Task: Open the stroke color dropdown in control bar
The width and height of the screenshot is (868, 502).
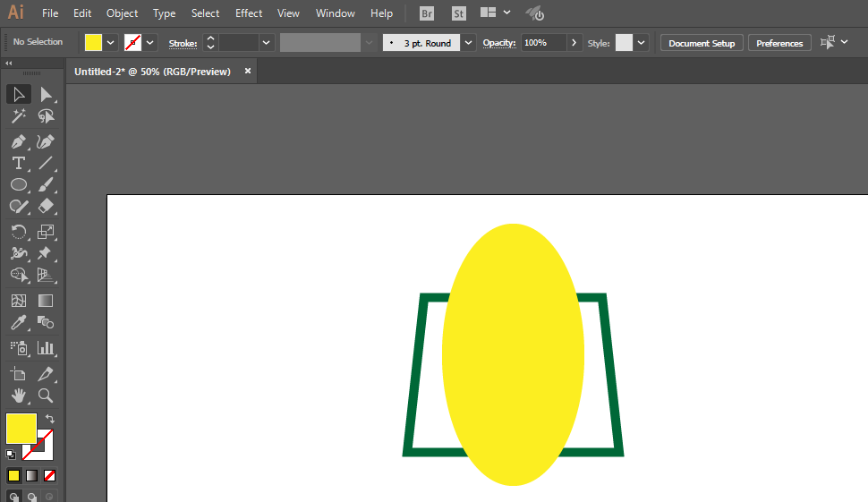Action: (150, 43)
